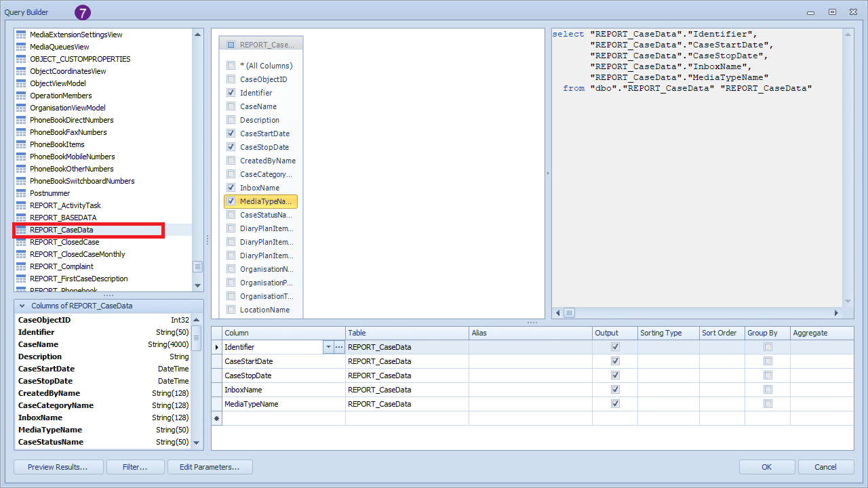
Task: Select the MediaQueuesView table icon
Action: [21, 47]
